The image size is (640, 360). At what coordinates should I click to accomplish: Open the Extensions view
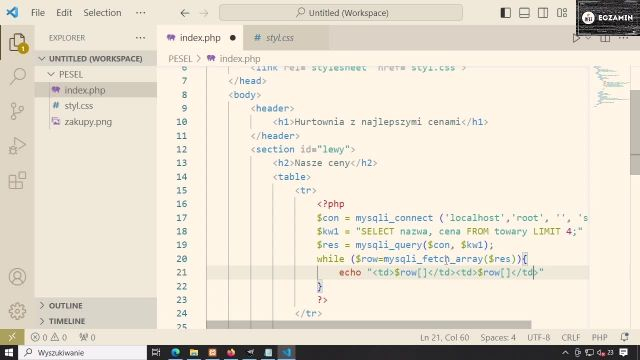[18, 180]
